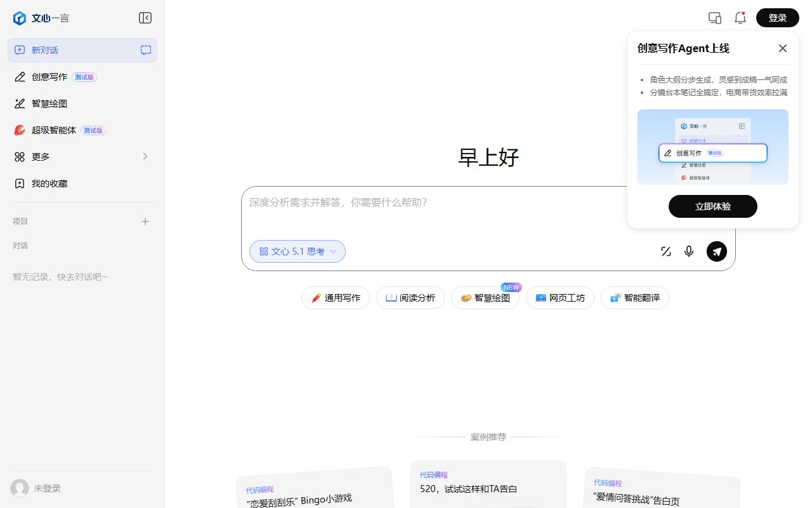
Task: Open 我的收藏 in the sidebar
Action: [82, 184]
